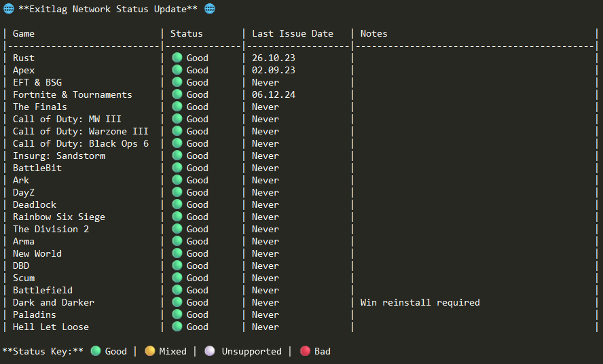Click the green status dot for Rust

click(177, 58)
